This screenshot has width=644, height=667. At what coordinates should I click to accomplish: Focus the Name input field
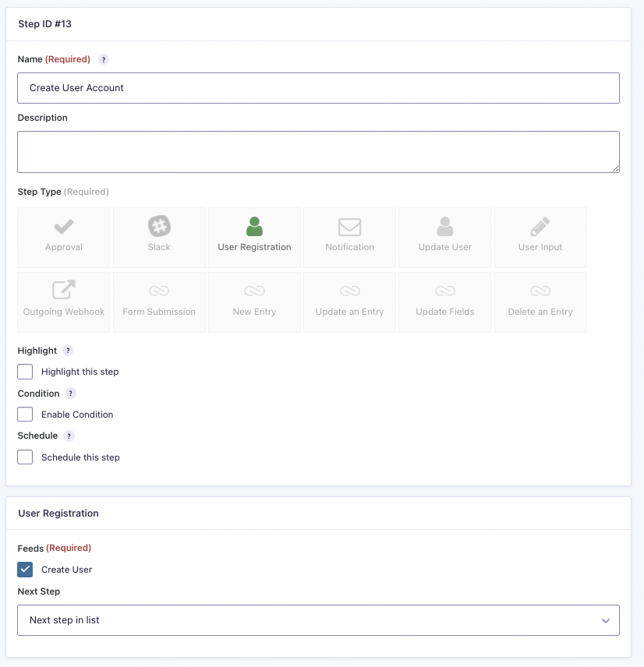pos(318,88)
